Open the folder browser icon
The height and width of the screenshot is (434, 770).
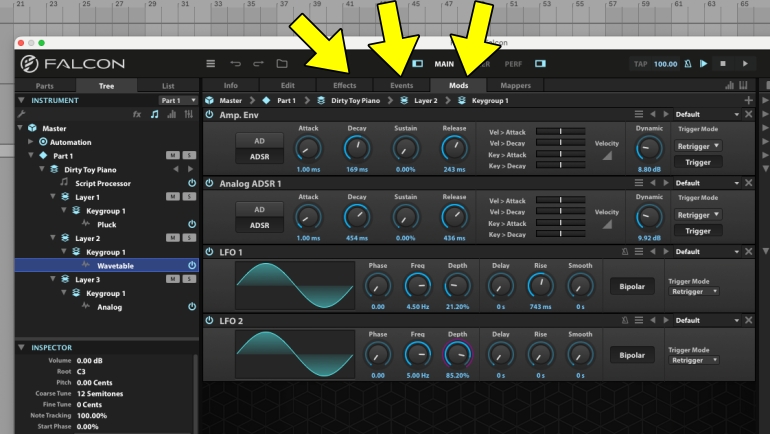point(282,63)
